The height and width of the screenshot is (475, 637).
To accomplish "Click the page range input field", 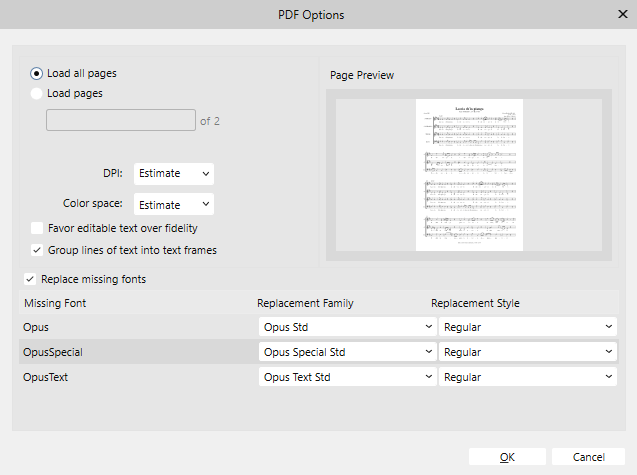I will coord(121,120).
